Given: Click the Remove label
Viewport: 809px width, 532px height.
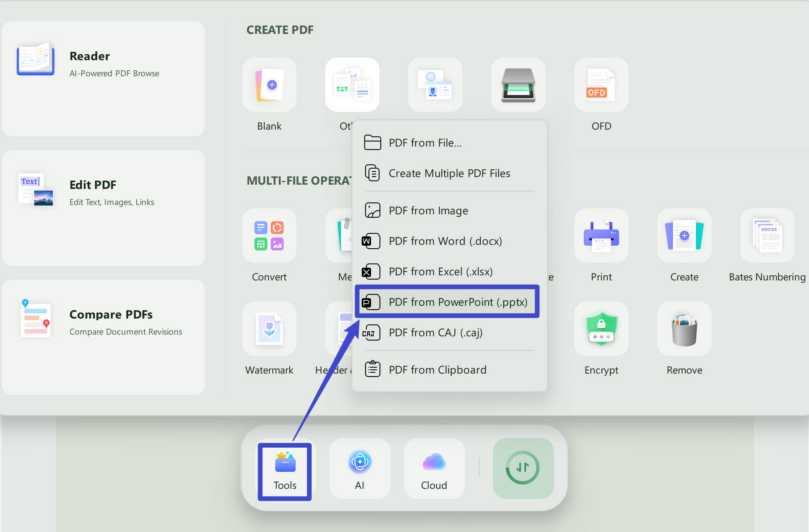Looking at the screenshot, I should pyautogui.click(x=684, y=370).
